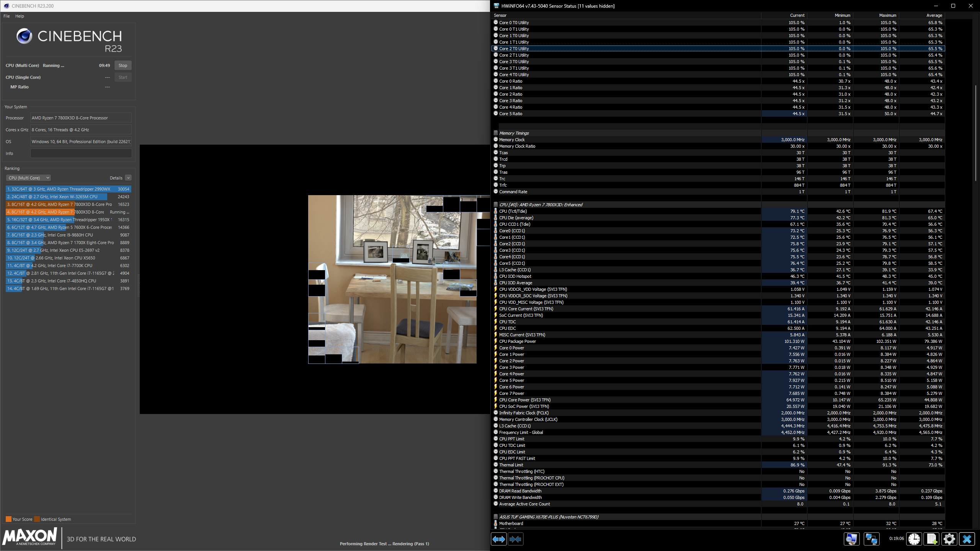Image resolution: width=980 pixels, height=551 pixels.
Task: Click the screen capture monitor-magnifier icon
Action: coord(852,539)
